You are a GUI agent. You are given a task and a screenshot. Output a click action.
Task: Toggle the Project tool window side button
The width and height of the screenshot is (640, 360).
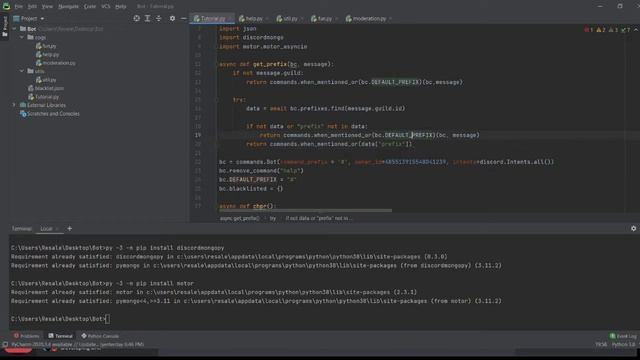pyautogui.click(x=5, y=27)
